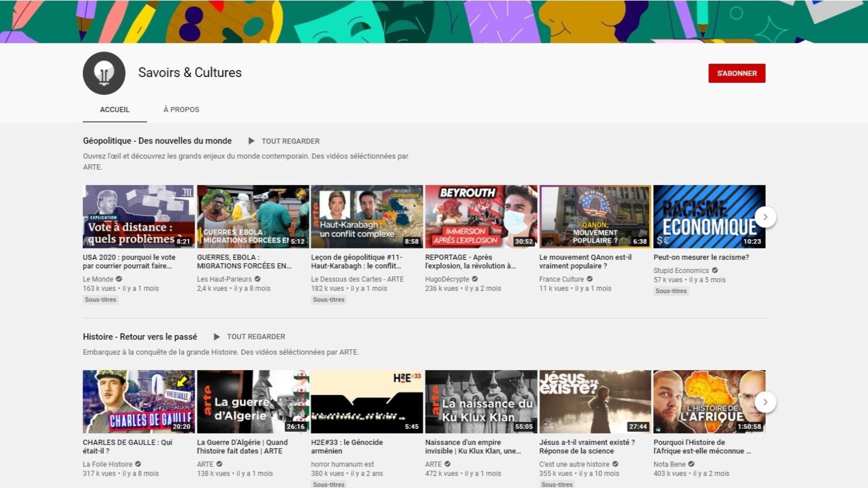This screenshot has height=488, width=868.
Task: Switch to the À Propos tab
Action: (x=181, y=110)
